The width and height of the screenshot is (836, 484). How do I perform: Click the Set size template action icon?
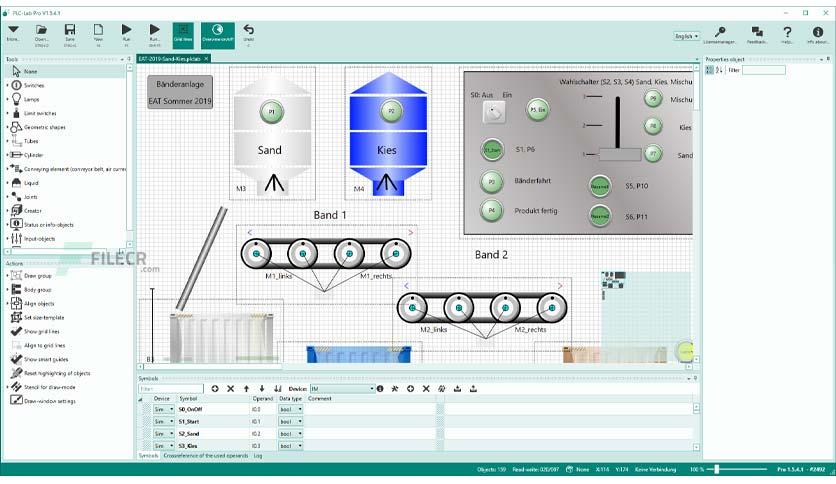[17, 317]
